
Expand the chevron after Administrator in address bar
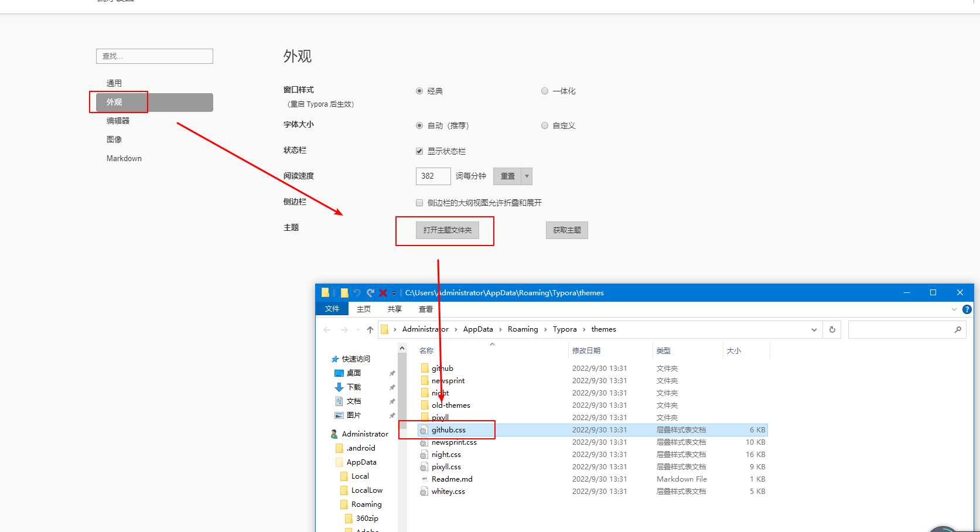(456, 330)
